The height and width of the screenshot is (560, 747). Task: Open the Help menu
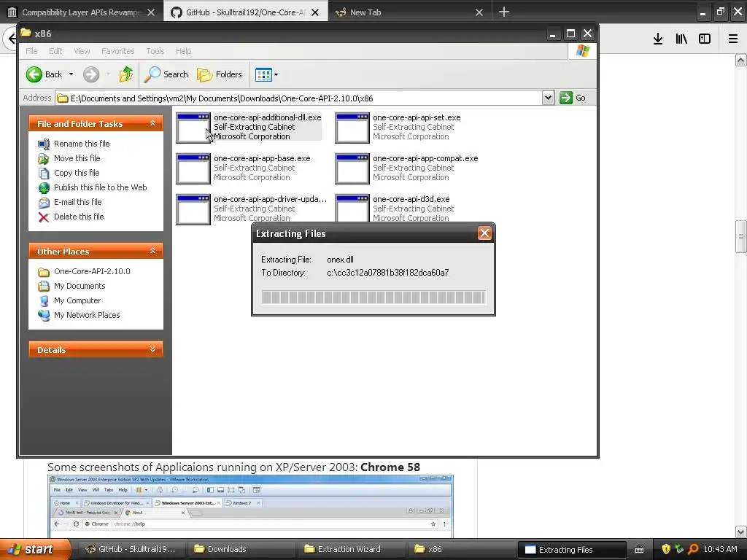(x=183, y=51)
